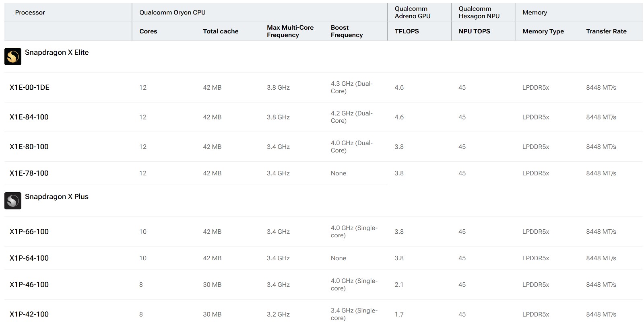Click 8448 MT/s in X1P-42-100 row
The width and height of the screenshot is (644, 327).
tap(601, 315)
